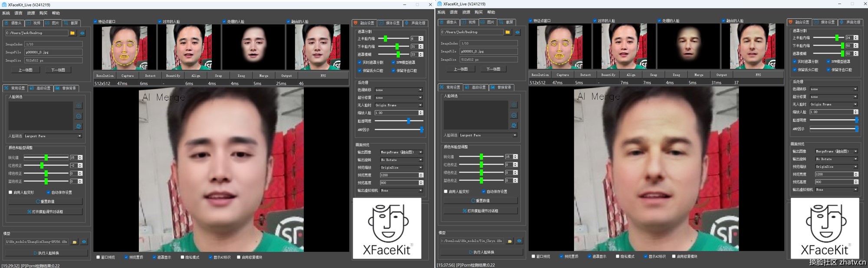Remove face filter minus icon in right window
Viewport: 868px width, 268px height.
[514, 115]
